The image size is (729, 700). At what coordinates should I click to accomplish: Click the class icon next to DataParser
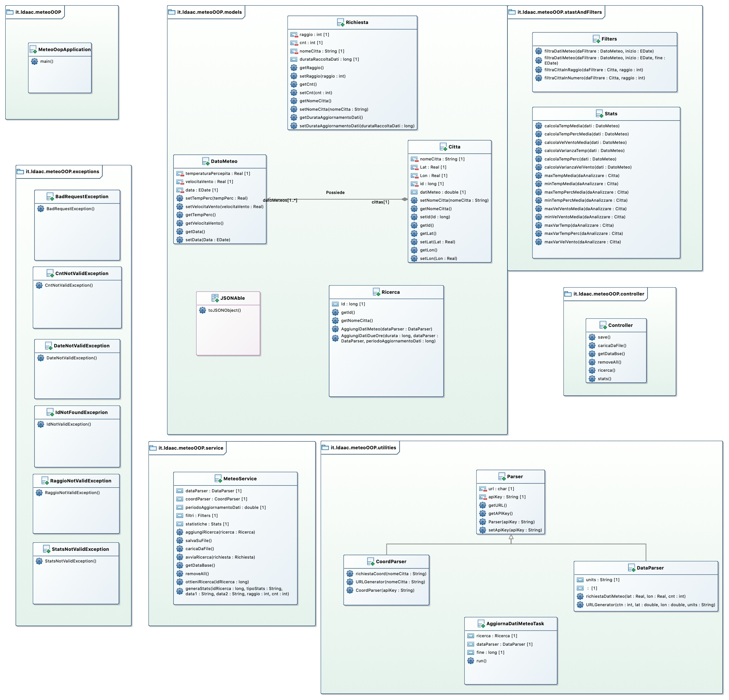(631, 568)
